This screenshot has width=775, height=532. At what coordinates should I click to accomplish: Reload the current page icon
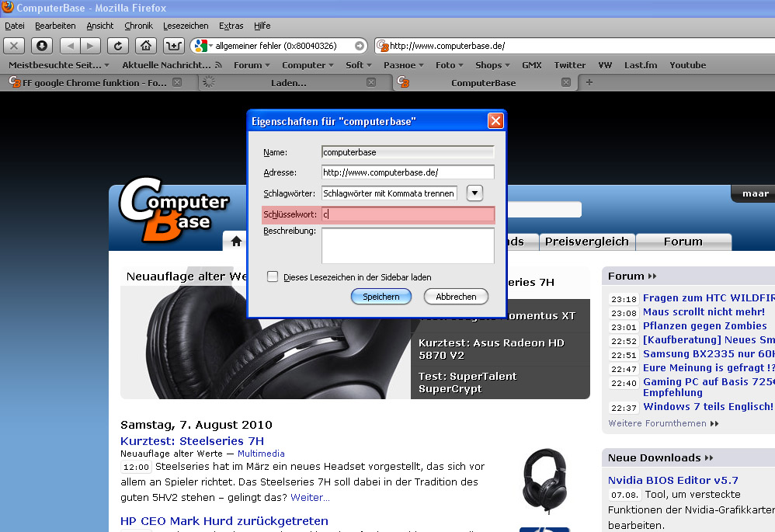(x=117, y=46)
